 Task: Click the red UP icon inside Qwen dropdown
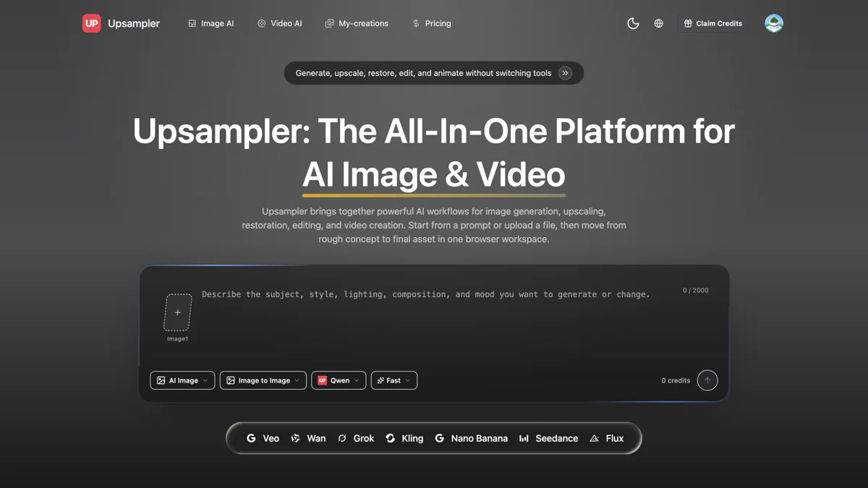pyautogui.click(x=322, y=380)
